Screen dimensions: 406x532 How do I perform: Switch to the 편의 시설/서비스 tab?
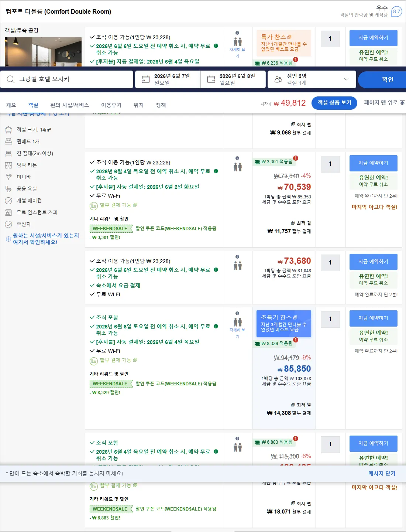(70, 105)
